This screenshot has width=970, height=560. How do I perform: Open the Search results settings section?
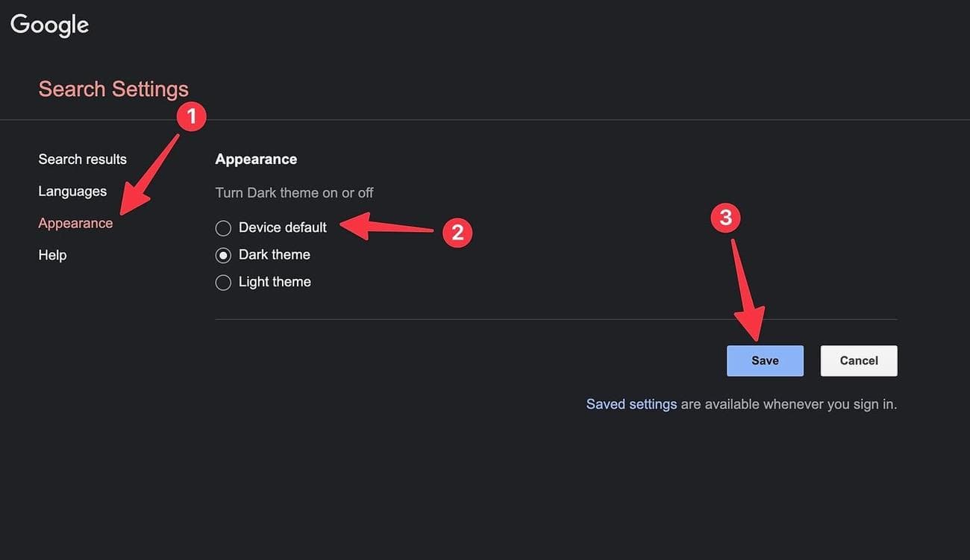(82, 159)
